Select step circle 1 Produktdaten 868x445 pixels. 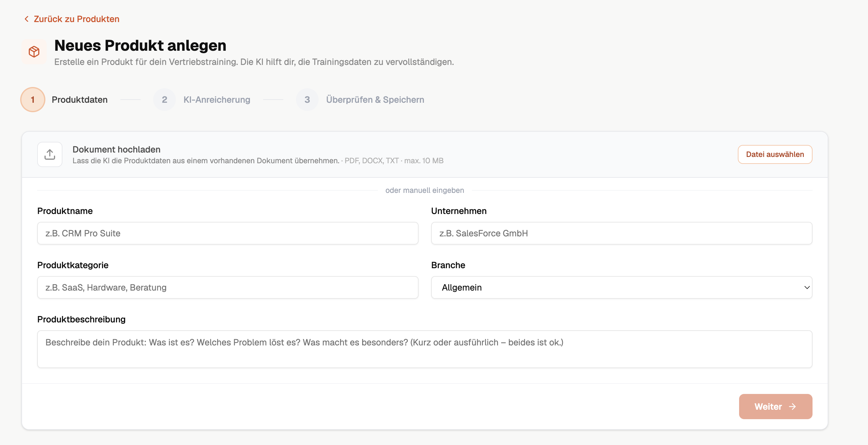tap(32, 99)
